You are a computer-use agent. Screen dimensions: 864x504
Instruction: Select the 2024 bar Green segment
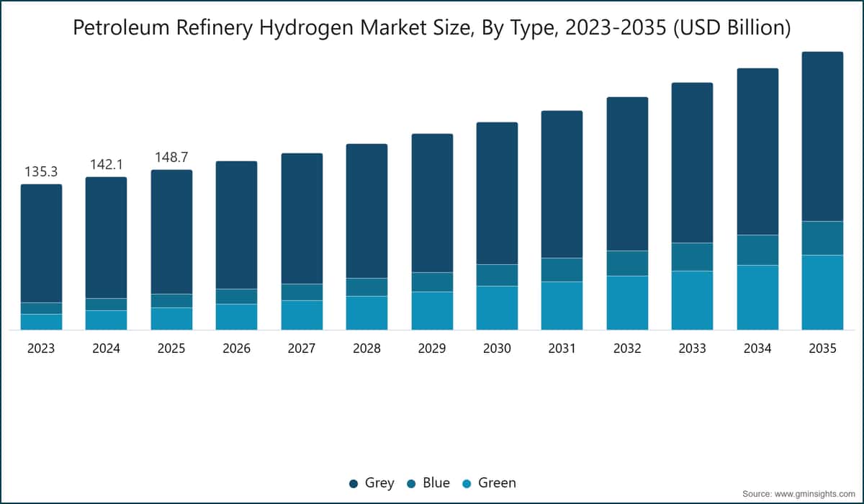click(107, 320)
